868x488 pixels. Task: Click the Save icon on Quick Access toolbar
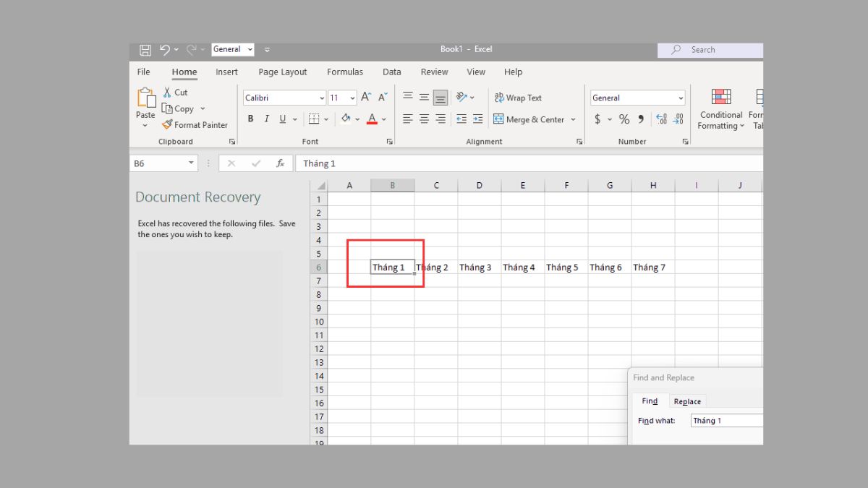[x=145, y=49]
